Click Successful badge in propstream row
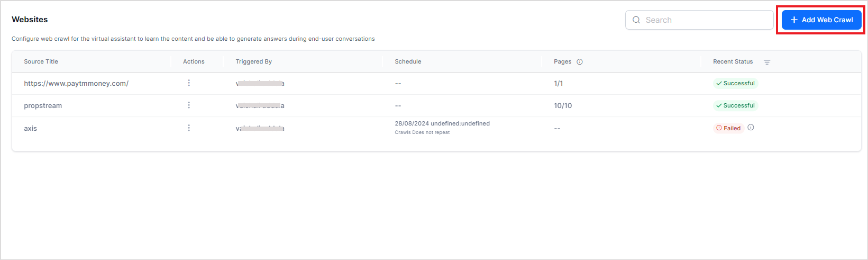Screen dimensions: 868x260 [x=735, y=105]
